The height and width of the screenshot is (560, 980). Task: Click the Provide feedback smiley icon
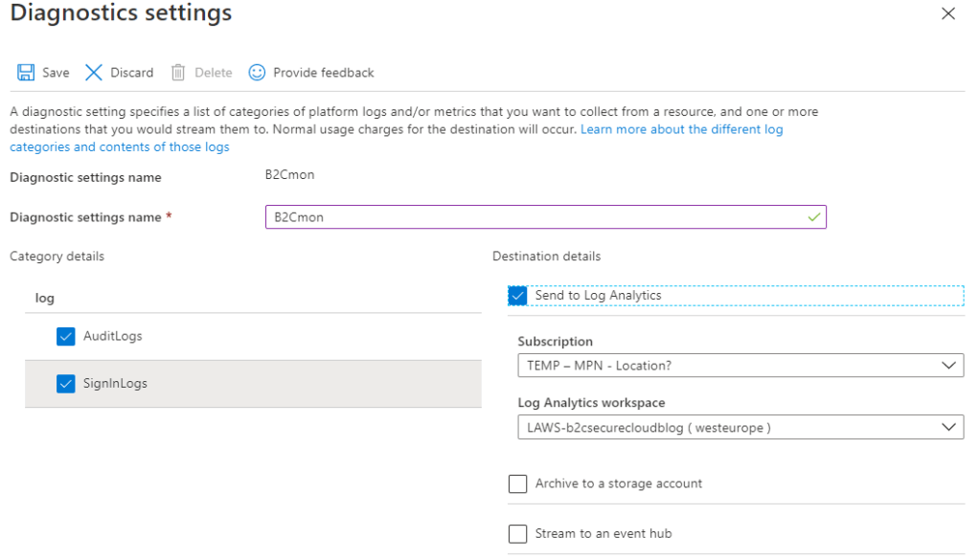(x=257, y=73)
